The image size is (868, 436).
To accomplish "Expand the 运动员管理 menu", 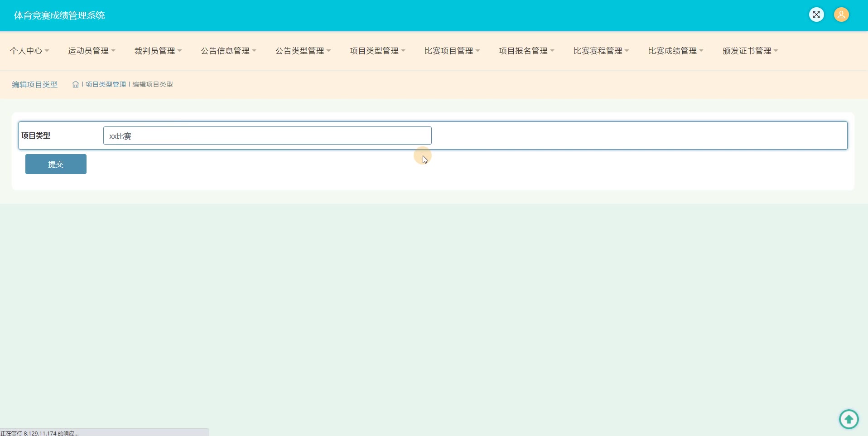I will pos(92,51).
